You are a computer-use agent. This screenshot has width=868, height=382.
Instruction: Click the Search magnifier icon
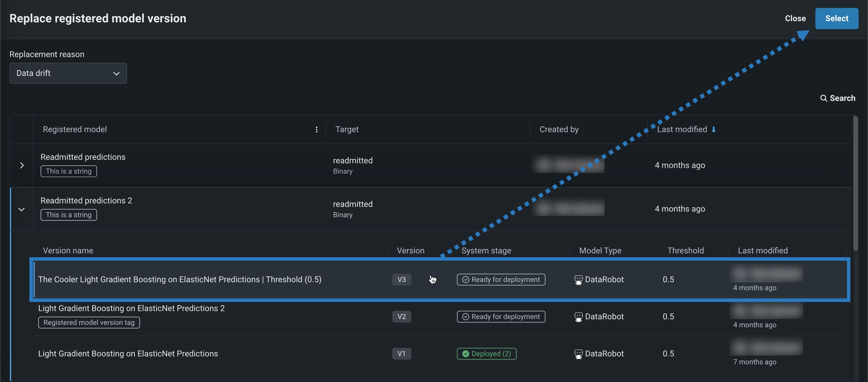coord(823,98)
